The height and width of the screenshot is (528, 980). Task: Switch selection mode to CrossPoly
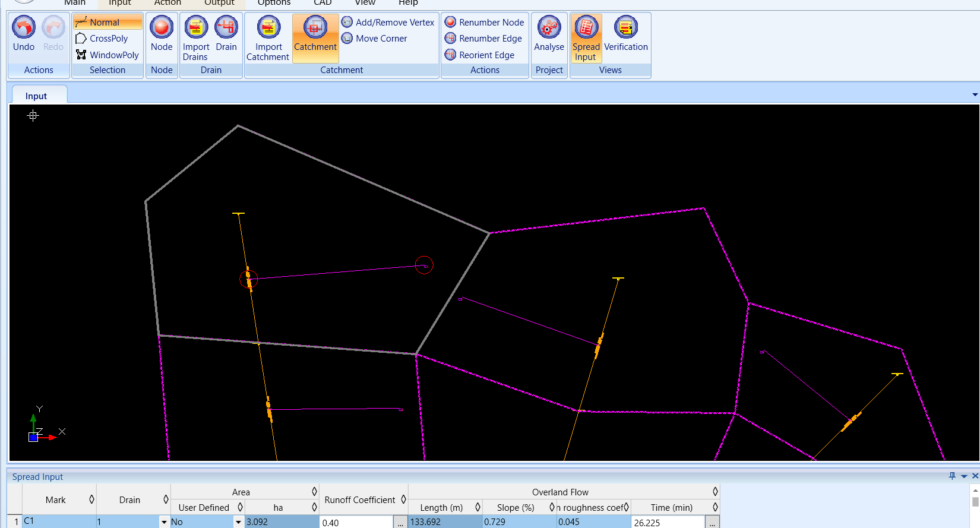tap(108, 39)
